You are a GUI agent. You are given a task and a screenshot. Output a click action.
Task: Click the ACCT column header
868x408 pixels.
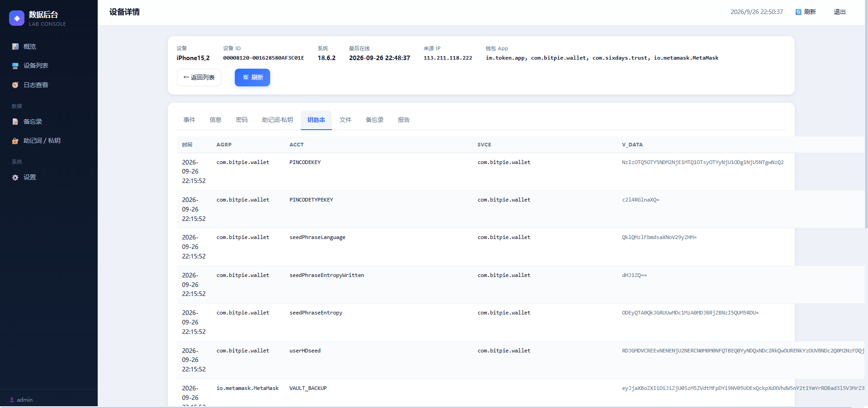(x=297, y=145)
